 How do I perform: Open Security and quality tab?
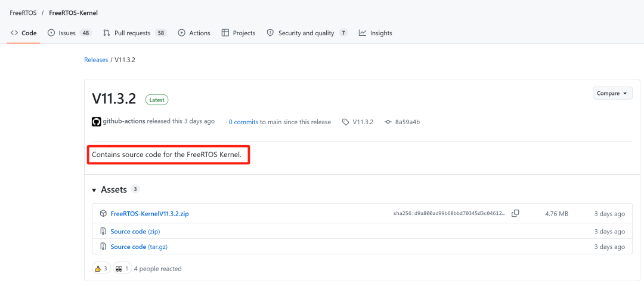307,33
